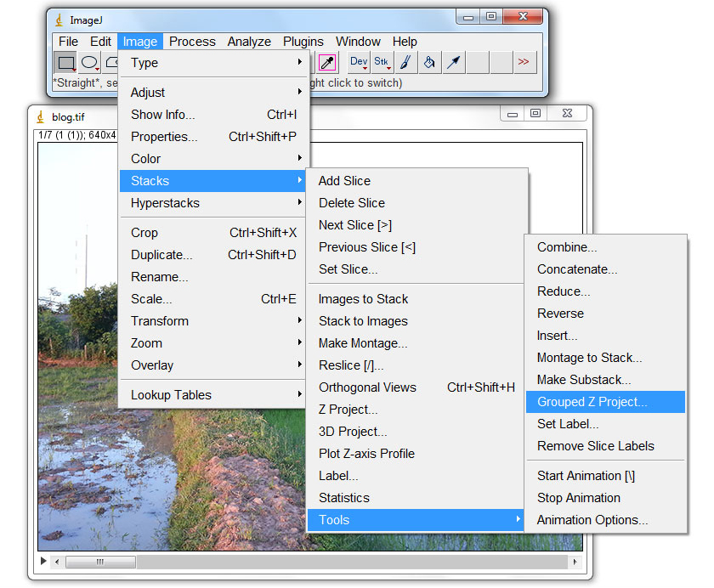Open the more tools >> menu
The height and width of the screenshot is (588, 714).
[x=524, y=62]
